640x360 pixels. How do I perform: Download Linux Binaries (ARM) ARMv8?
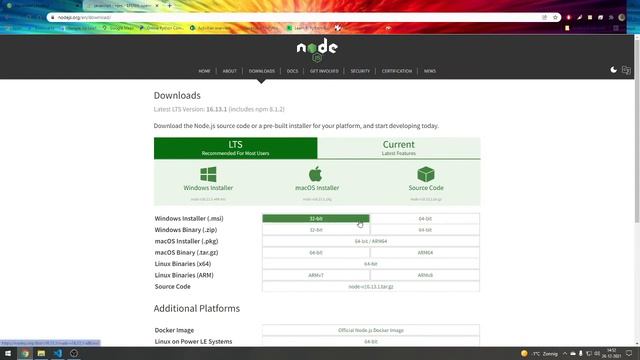coord(425,275)
